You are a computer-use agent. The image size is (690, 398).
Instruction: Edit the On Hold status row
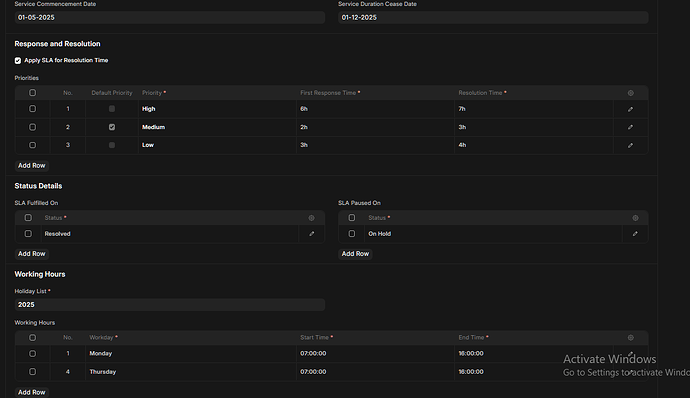635,234
